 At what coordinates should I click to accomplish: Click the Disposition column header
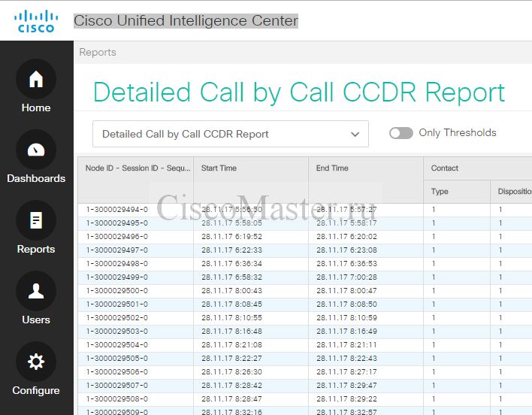tap(511, 192)
